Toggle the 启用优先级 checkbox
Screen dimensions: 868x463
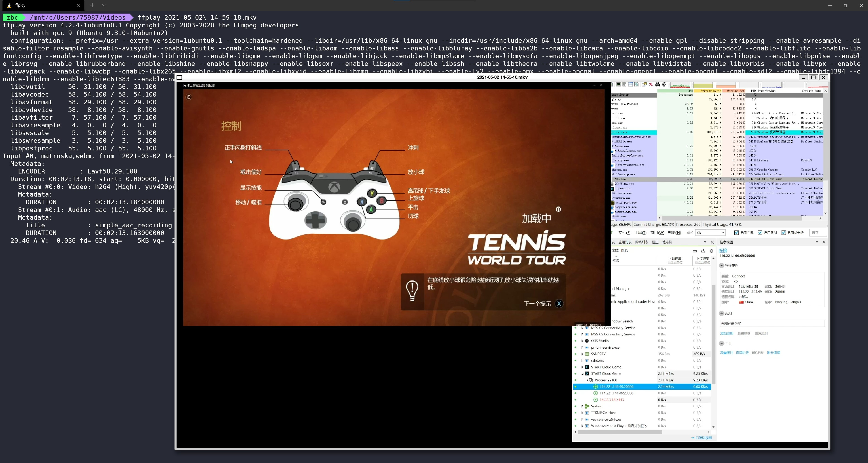tap(783, 233)
